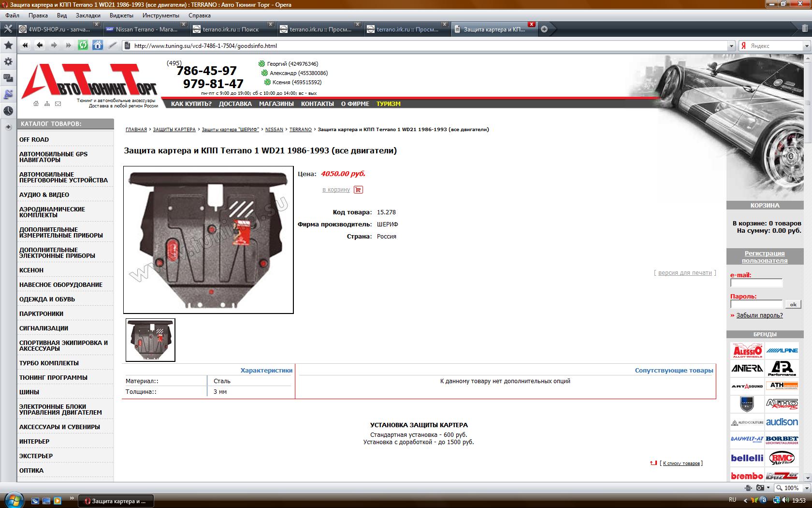Viewport: 812px width, 508px height.
Task: Open the History clock panel
Action: (8, 111)
